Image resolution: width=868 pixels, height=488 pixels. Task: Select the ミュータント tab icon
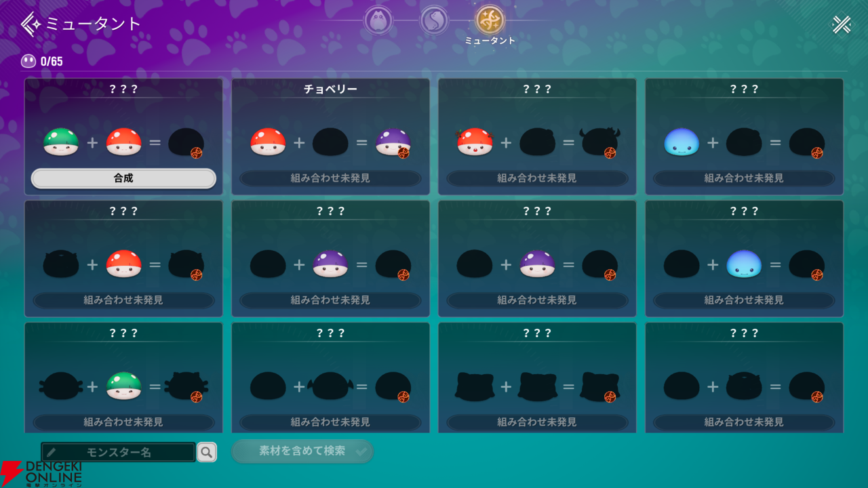[x=490, y=20]
